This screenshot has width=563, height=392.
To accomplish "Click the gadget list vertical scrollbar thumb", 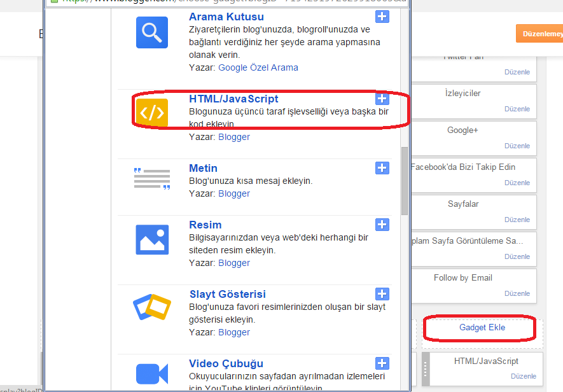I will point(405,181).
